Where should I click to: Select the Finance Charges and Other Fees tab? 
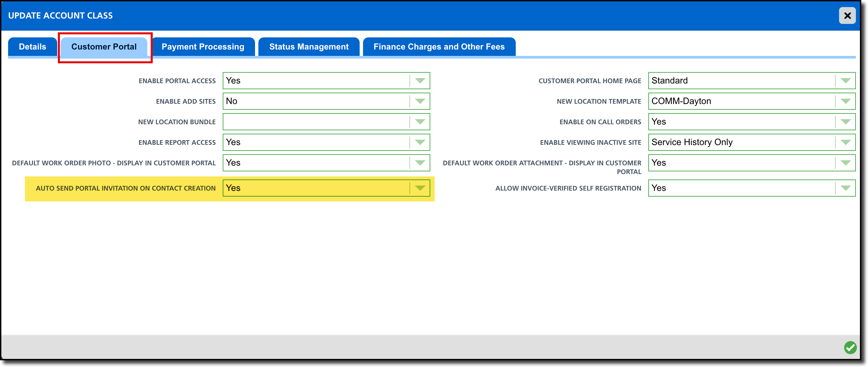point(439,46)
